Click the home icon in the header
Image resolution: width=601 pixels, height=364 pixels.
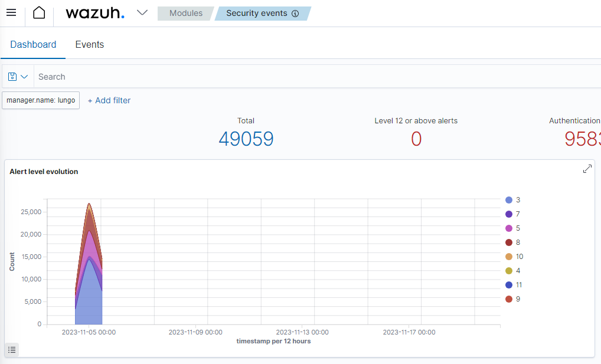[x=39, y=12]
